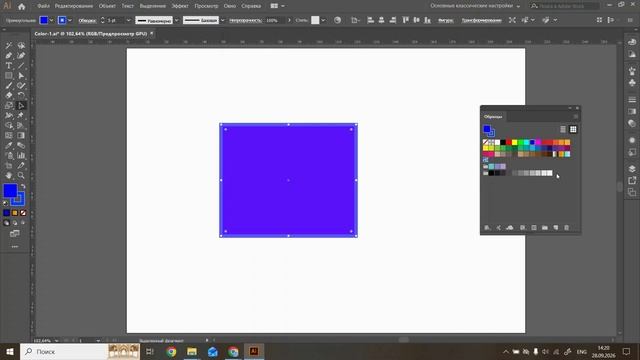Viewport: 640px width, 360px height.
Task: Open the Swatches panel flyout menu
Action: click(576, 117)
